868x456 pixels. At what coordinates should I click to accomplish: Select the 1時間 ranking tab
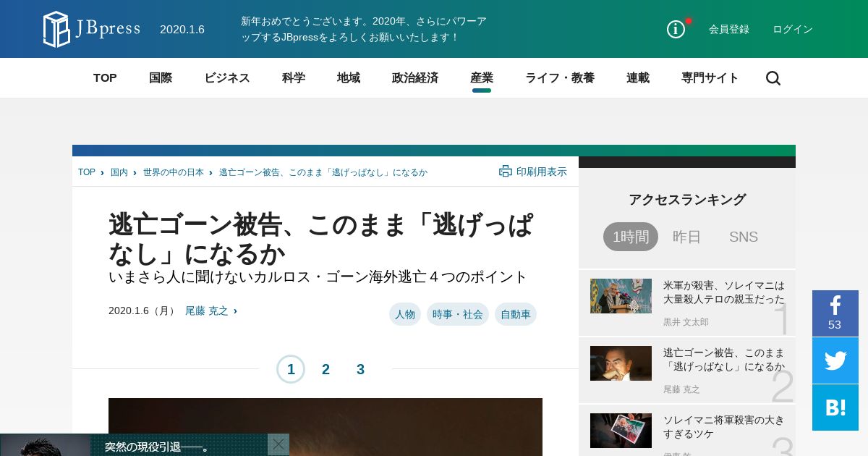pyautogui.click(x=631, y=237)
